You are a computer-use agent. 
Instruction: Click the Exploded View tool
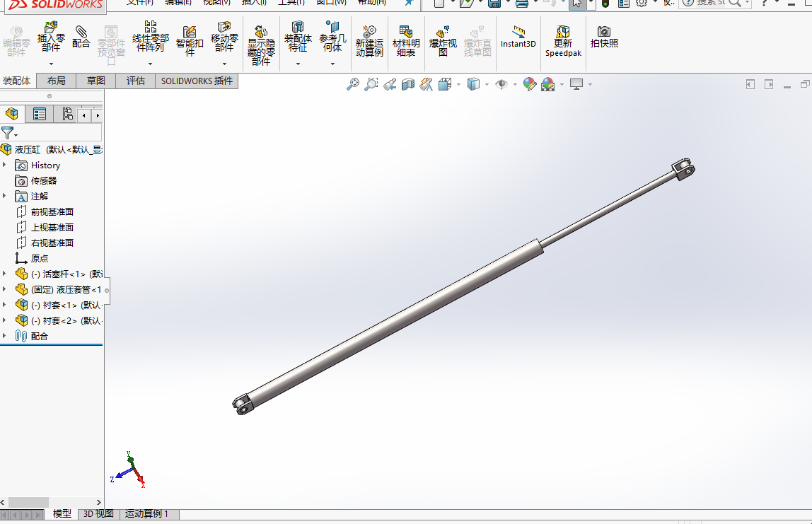[443, 42]
